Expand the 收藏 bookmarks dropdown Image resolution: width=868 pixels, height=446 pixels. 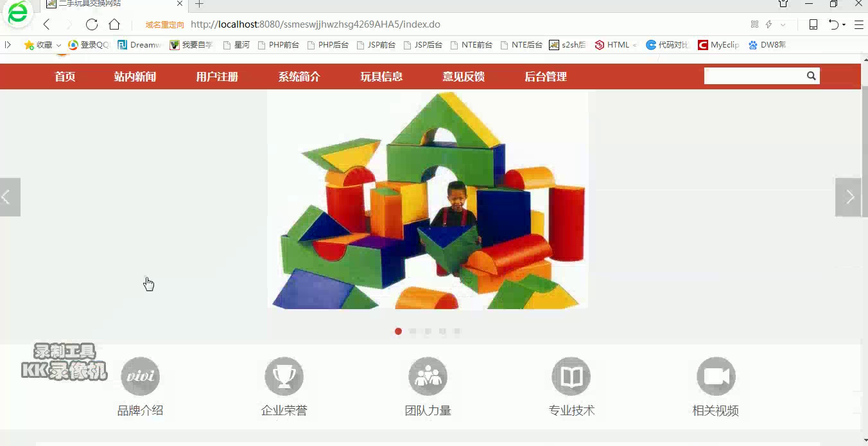point(58,45)
